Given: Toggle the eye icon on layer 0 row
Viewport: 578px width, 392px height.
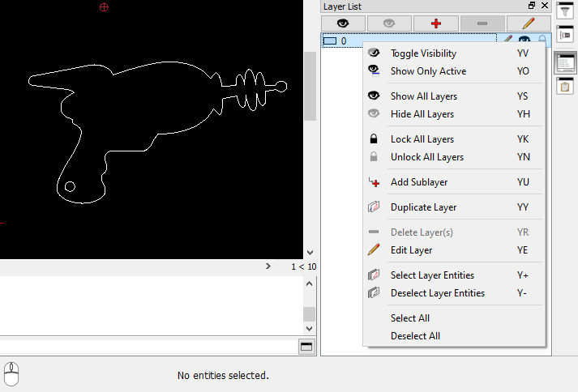Looking at the screenshot, I should [x=524, y=39].
